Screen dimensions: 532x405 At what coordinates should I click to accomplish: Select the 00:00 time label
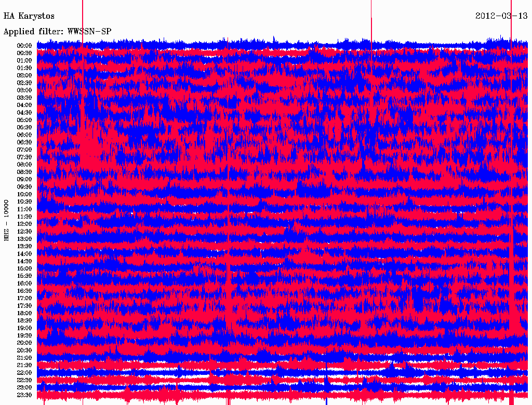(x=24, y=46)
